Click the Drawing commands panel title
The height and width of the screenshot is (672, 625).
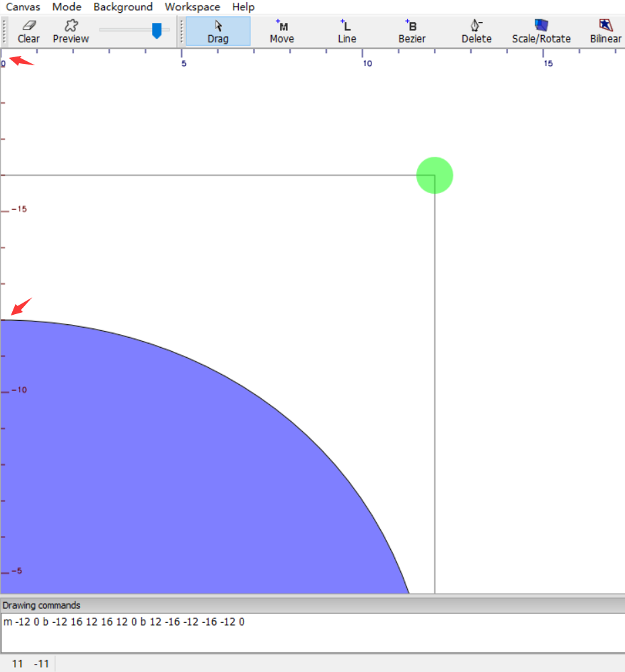click(41, 605)
